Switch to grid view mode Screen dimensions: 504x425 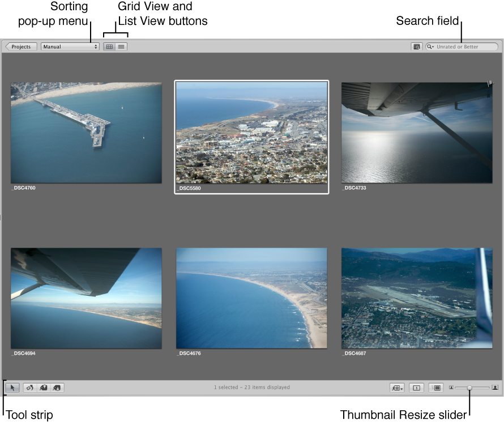(x=109, y=46)
